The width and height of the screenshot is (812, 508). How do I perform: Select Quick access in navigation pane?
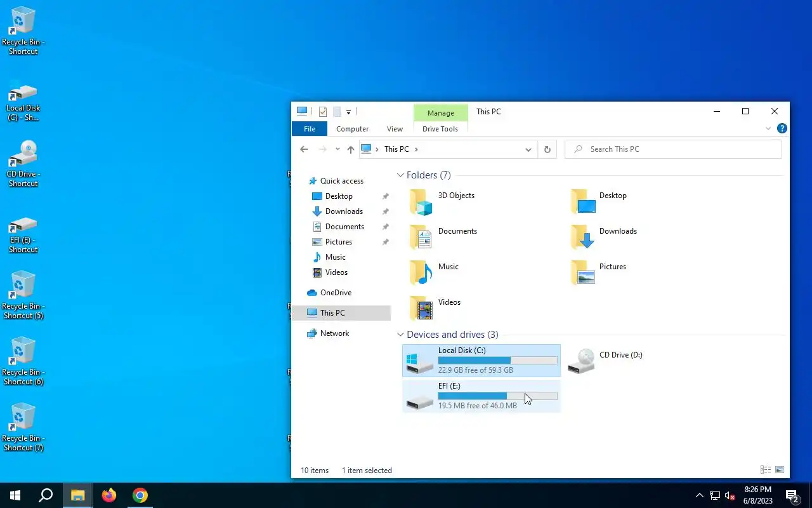pyautogui.click(x=342, y=181)
